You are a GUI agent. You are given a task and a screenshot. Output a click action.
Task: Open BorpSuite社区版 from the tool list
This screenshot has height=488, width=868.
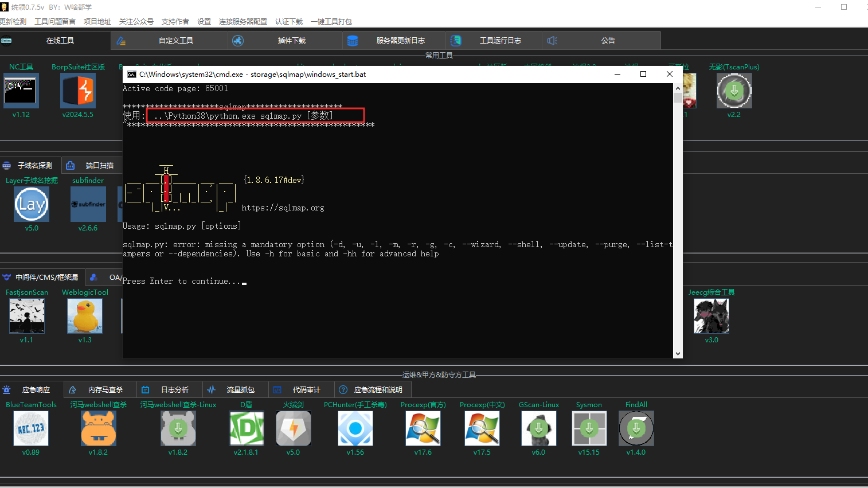click(x=77, y=91)
